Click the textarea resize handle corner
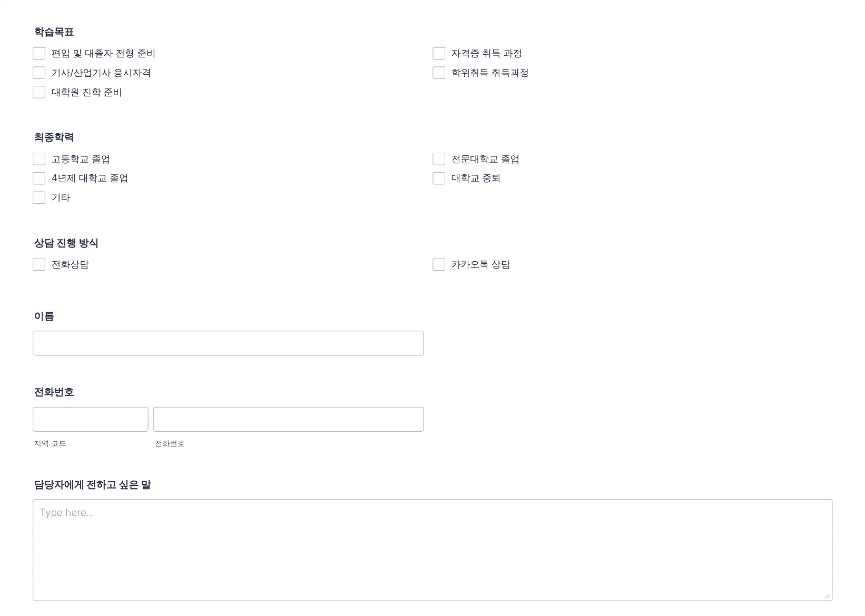This screenshot has height=616, width=865. pos(827,595)
